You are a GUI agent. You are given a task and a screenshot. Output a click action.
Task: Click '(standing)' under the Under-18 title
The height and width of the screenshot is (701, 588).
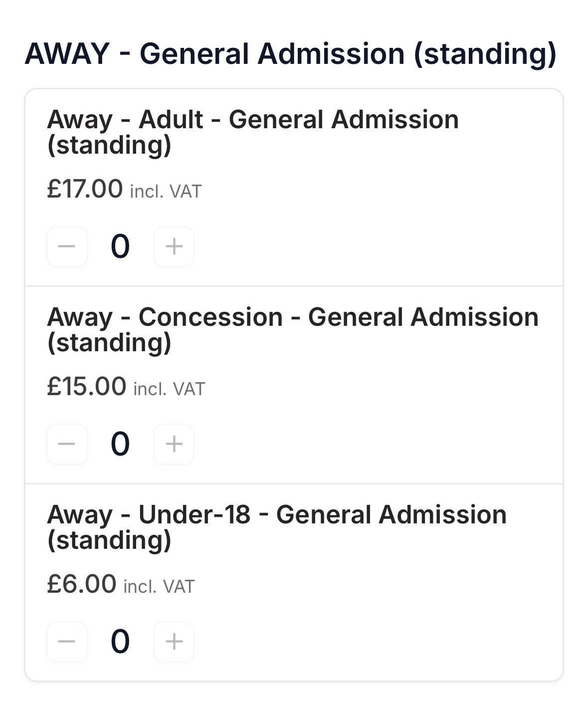click(x=109, y=540)
